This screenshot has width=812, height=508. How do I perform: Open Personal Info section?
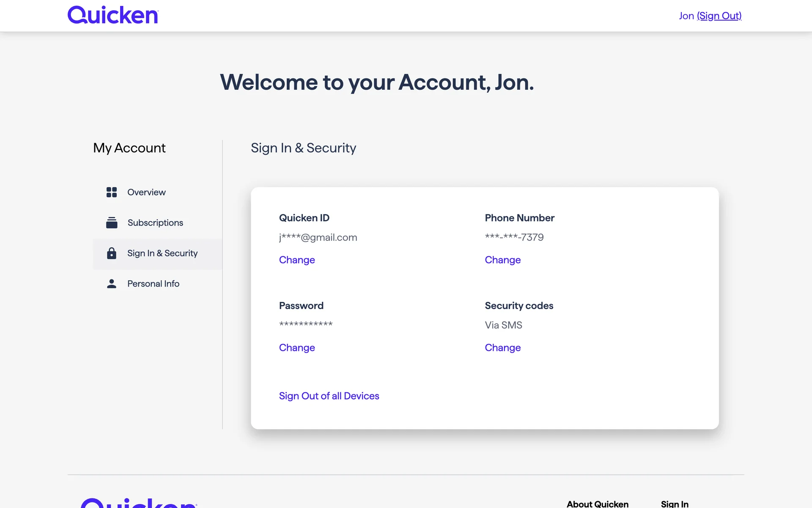click(153, 284)
